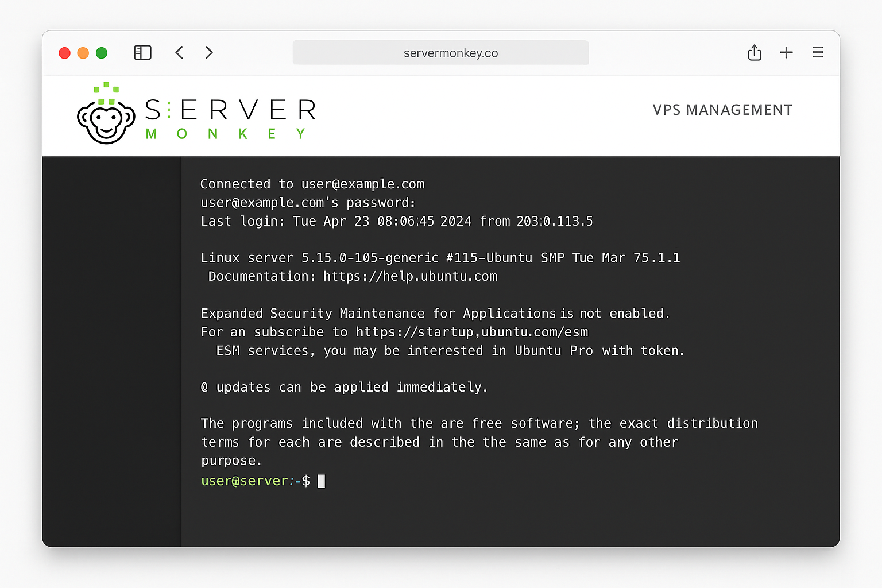Click the 'ESM services, you may be interested' line
Screen dimensions: 882x588
[x=450, y=350]
